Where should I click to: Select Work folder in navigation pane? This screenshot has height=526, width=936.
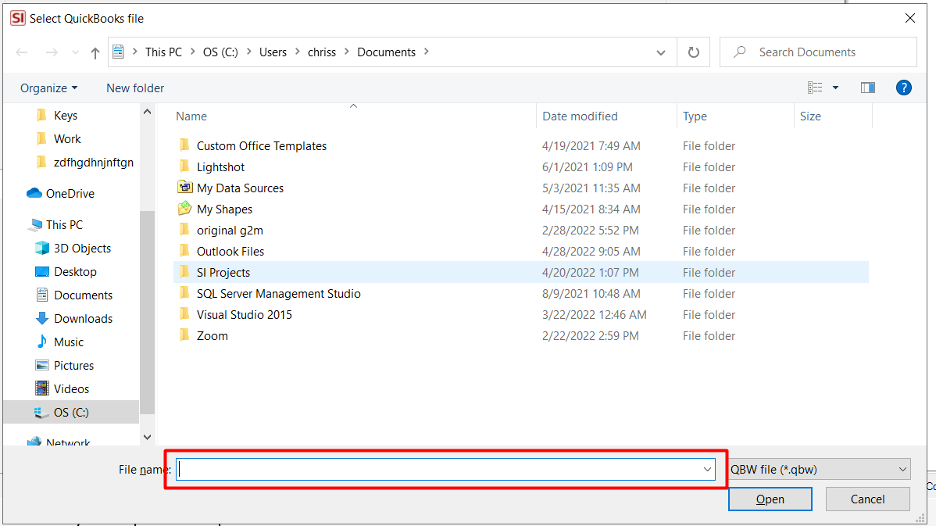[x=67, y=139]
